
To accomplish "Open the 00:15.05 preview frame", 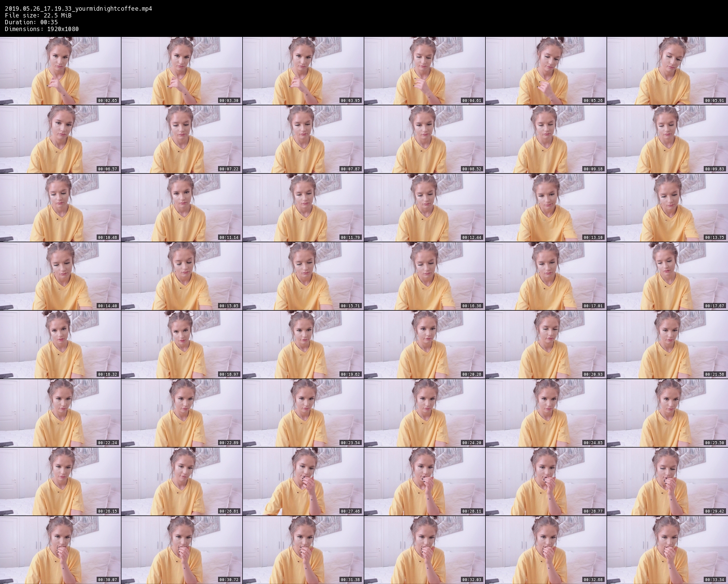I will [182, 276].
